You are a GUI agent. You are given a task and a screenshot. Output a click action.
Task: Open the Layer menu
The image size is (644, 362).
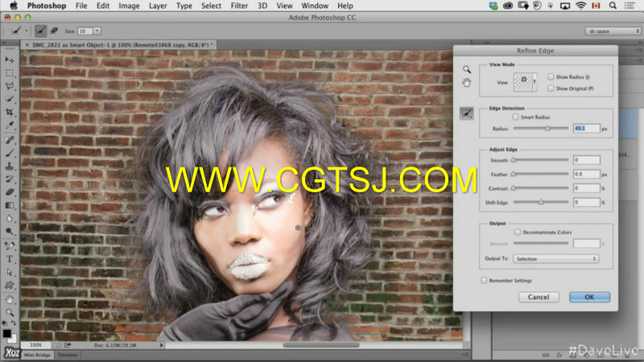158,6
